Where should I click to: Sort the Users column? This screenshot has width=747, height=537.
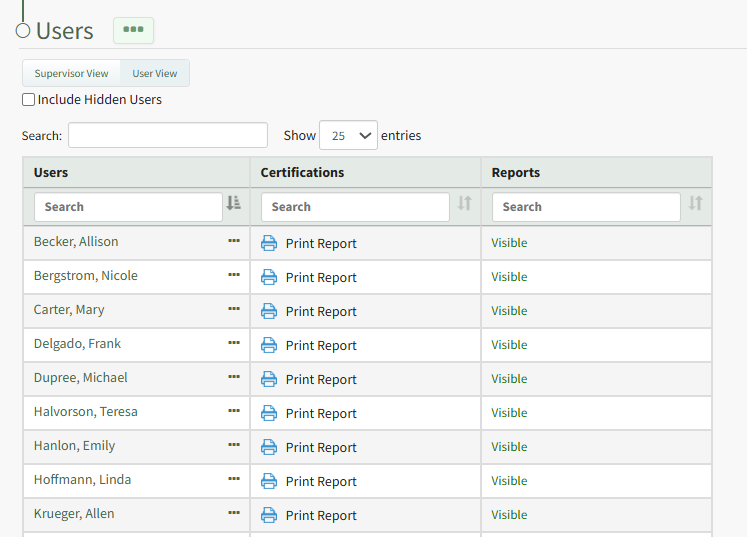click(x=234, y=204)
